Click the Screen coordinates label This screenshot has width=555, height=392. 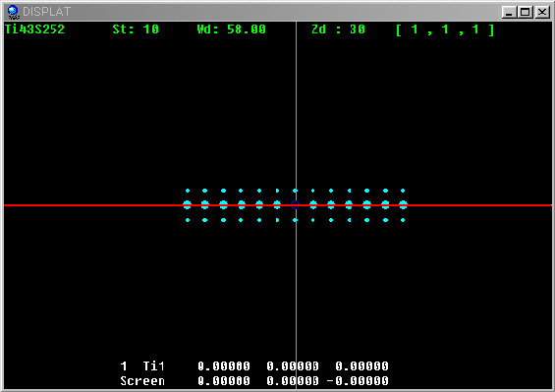pos(142,380)
